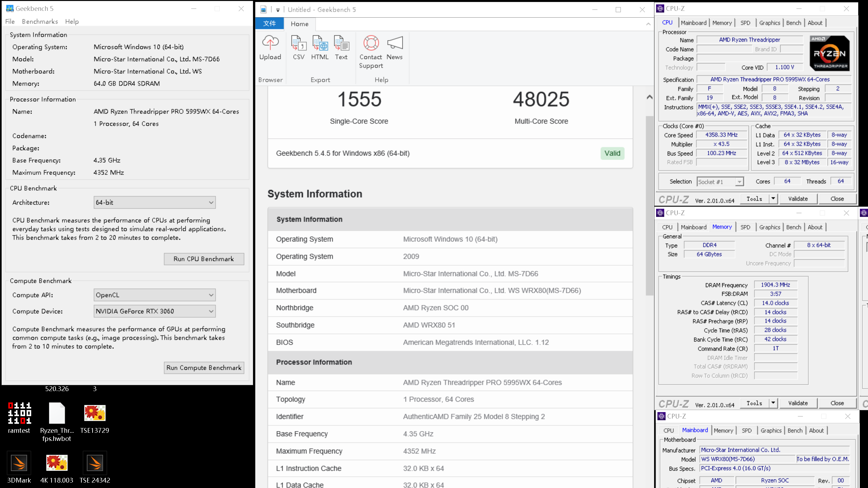Click the Specification field in CPU-Z
The width and height of the screenshot is (868, 488).
[x=774, y=80]
